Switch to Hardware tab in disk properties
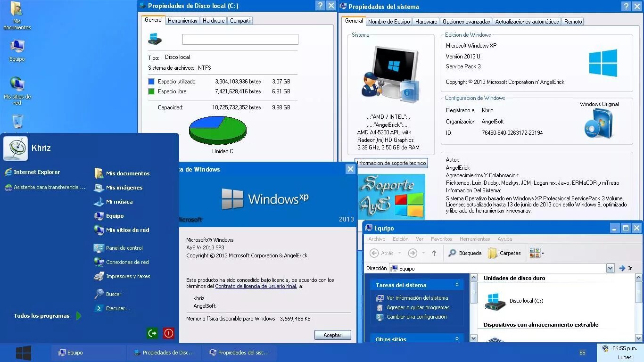644x362 pixels. [214, 21]
